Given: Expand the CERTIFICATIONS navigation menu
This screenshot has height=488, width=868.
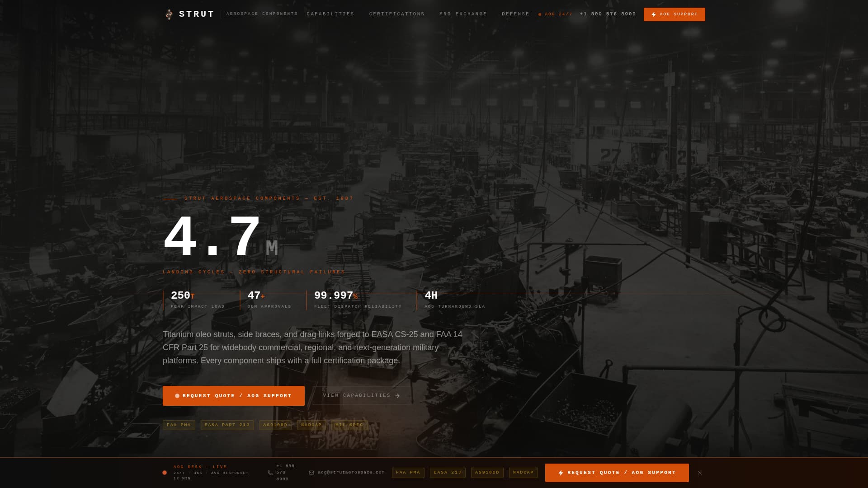Looking at the screenshot, I should [x=396, y=14].
